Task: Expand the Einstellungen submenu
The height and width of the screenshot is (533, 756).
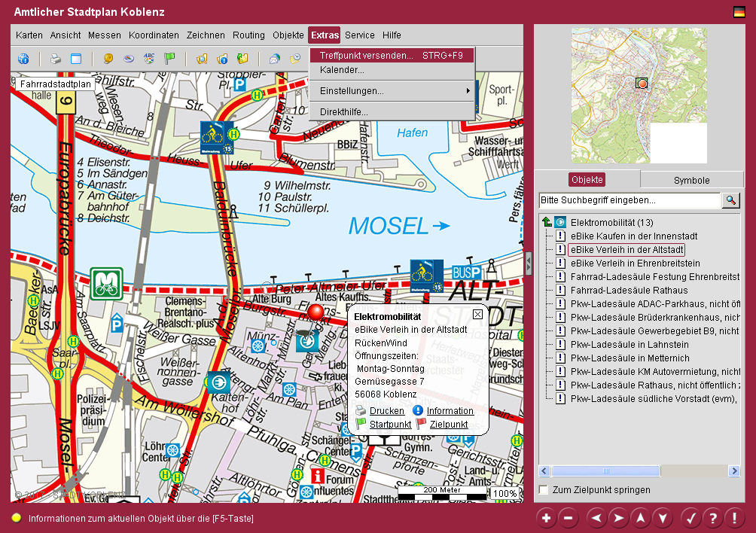Action: point(392,91)
